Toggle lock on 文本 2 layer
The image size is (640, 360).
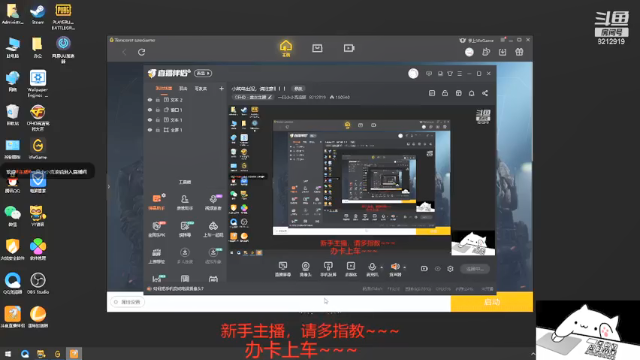pos(158,100)
